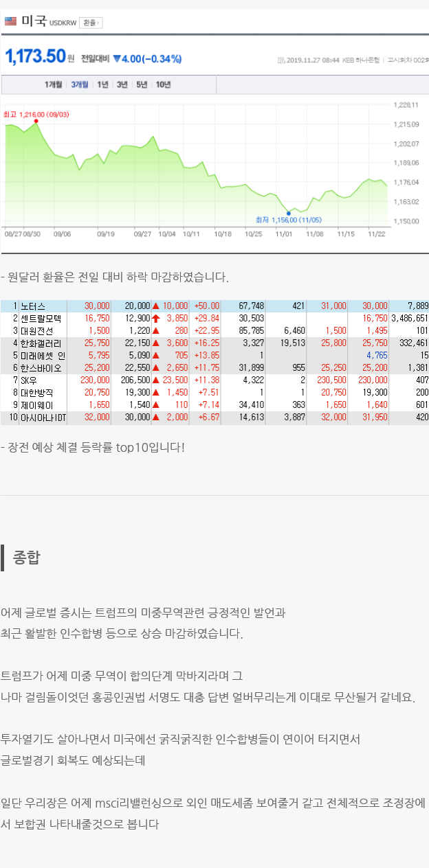Click the 1,173.50 exchange rate value
This screenshot has width=429, height=868.
tap(35, 56)
